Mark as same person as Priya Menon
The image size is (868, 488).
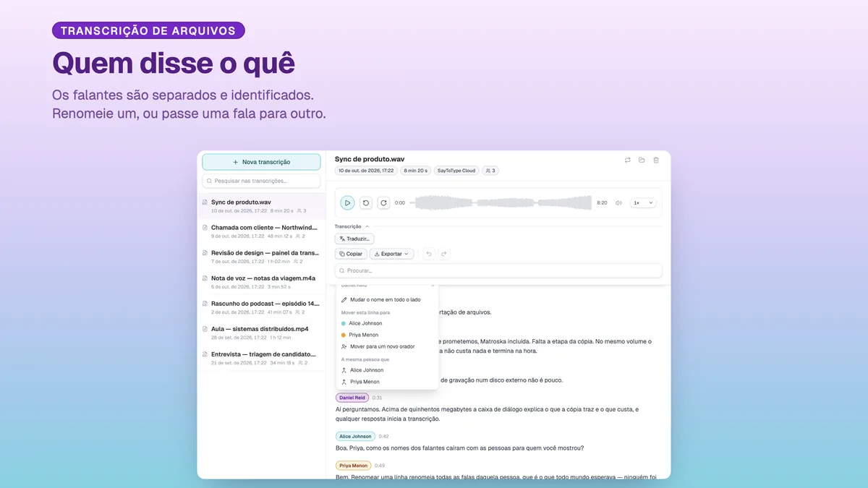pyautogui.click(x=387, y=382)
